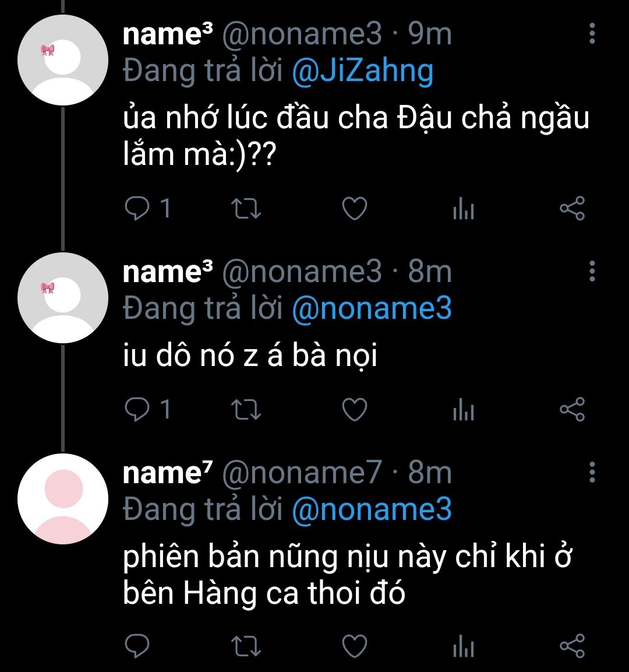Open more options for the @noname7 tweet
The height and width of the screenshot is (672, 629).
point(592,472)
